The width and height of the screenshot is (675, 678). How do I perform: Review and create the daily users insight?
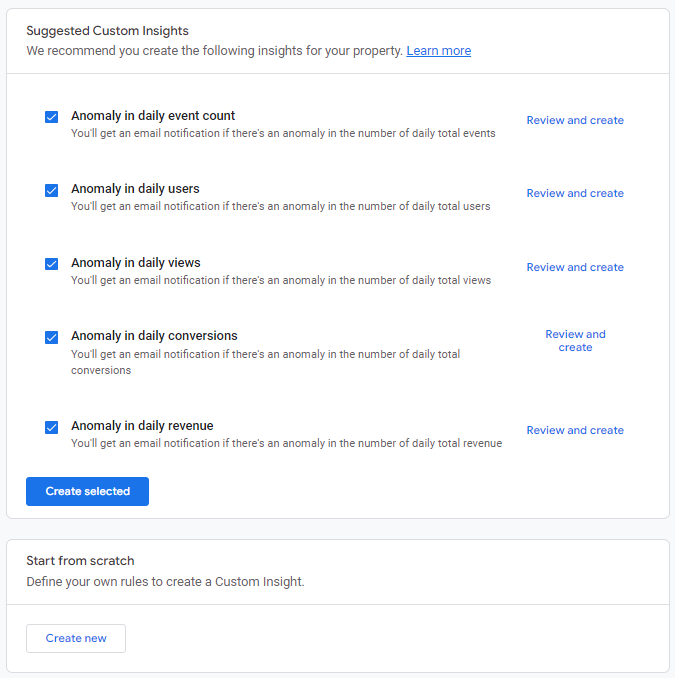[x=575, y=193]
